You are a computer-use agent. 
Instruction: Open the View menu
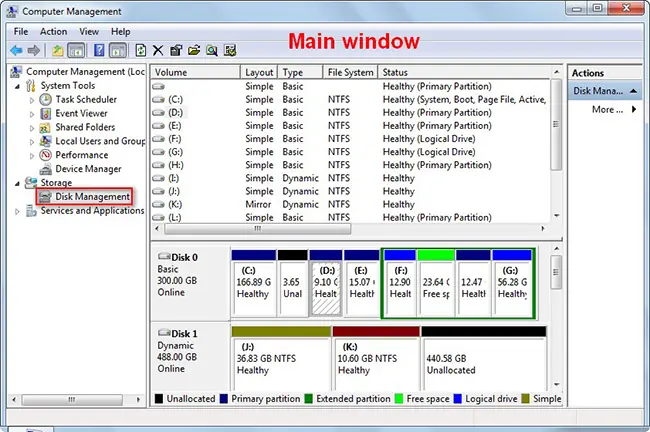tap(89, 32)
